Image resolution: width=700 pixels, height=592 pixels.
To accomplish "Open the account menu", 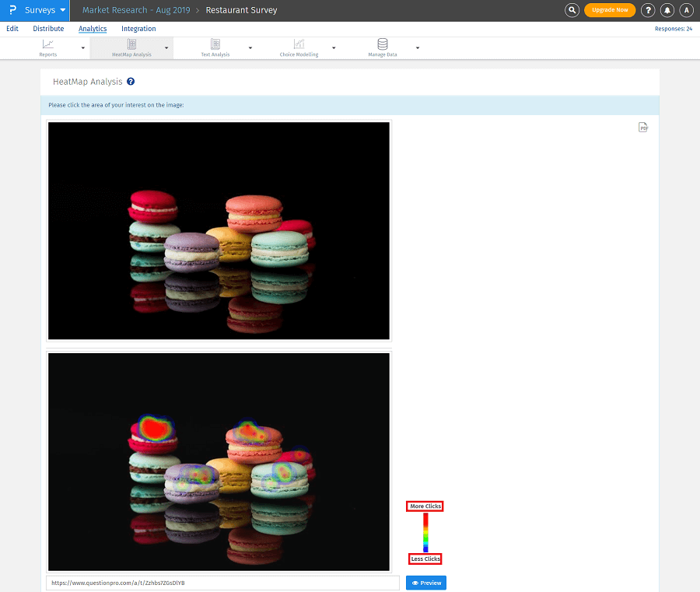I will tap(687, 10).
